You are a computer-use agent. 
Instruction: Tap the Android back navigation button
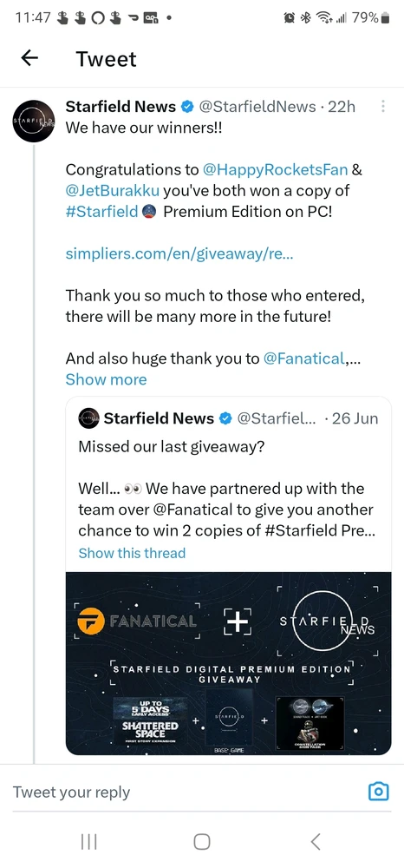315,842
